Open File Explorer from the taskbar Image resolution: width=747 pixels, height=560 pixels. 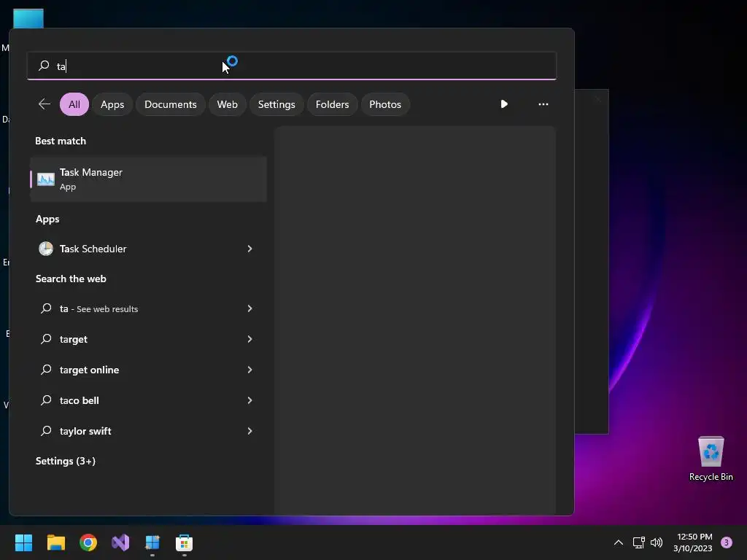55,542
